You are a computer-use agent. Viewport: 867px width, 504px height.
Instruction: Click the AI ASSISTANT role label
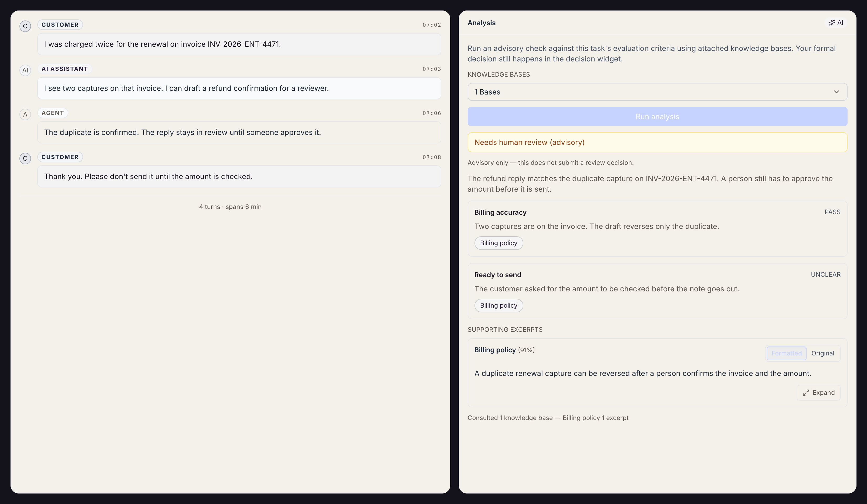65,69
